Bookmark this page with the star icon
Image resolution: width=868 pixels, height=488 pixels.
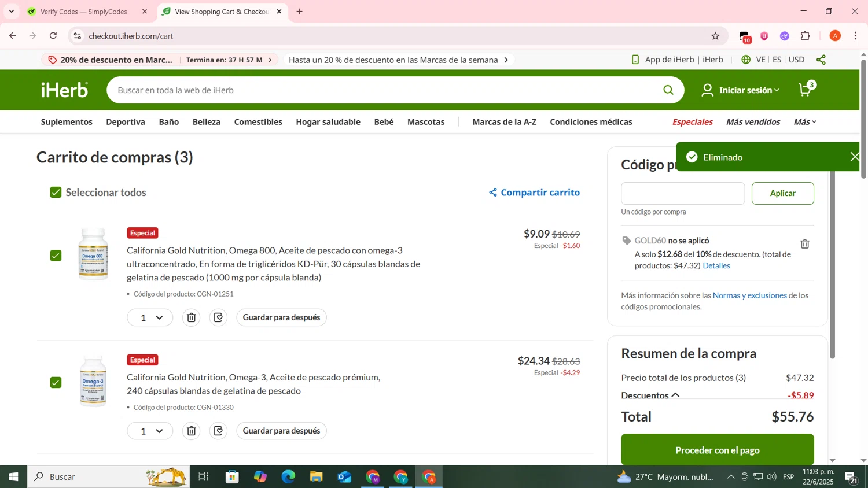[715, 36]
